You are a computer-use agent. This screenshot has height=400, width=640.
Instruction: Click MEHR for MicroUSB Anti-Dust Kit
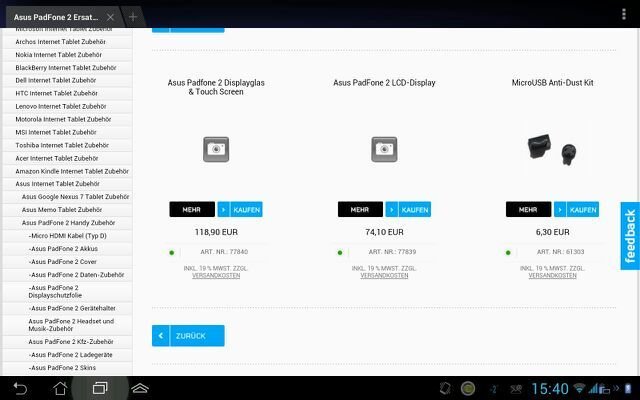pos(528,209)
